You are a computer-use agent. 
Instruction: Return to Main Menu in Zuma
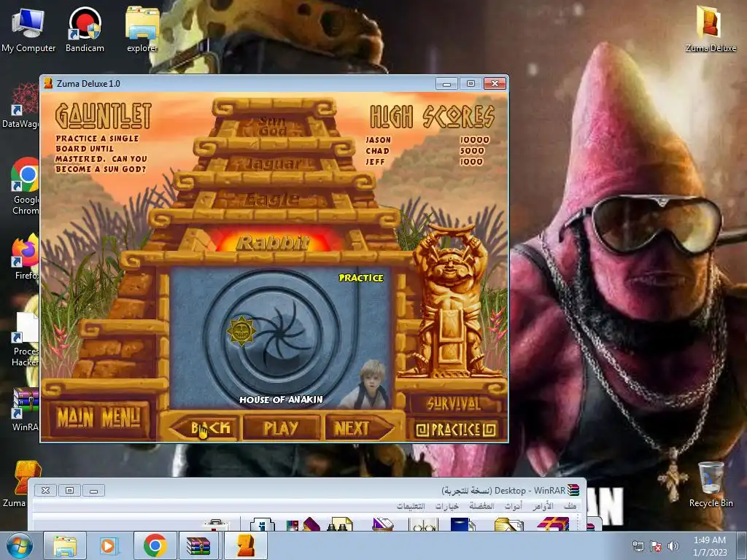tap(99, 418)
